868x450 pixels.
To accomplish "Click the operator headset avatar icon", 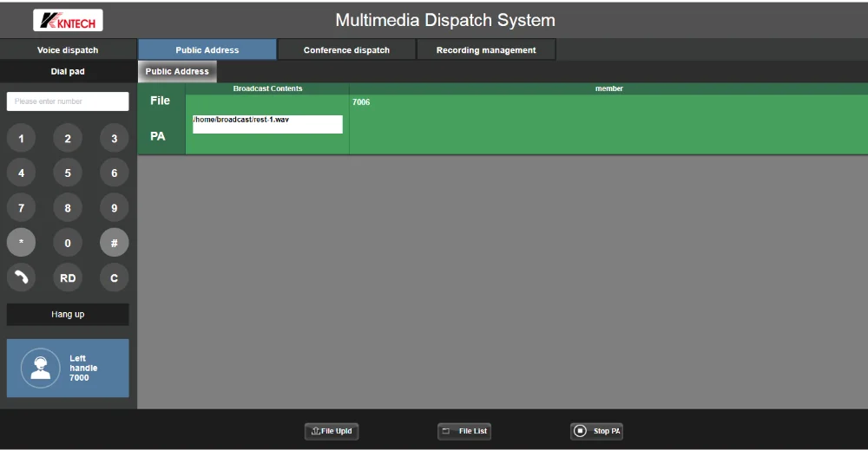I will [40, 368].
